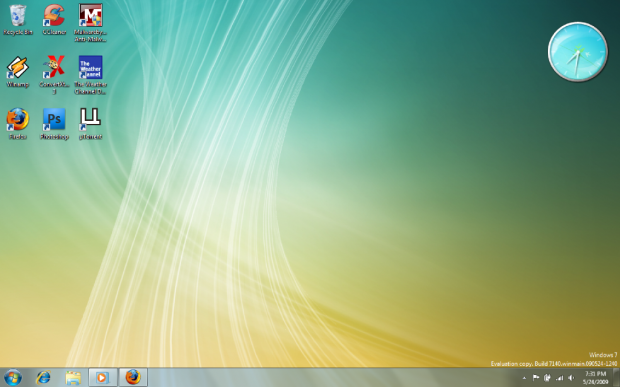Select the Recycle Bin desktop icon

click(18, 20)
